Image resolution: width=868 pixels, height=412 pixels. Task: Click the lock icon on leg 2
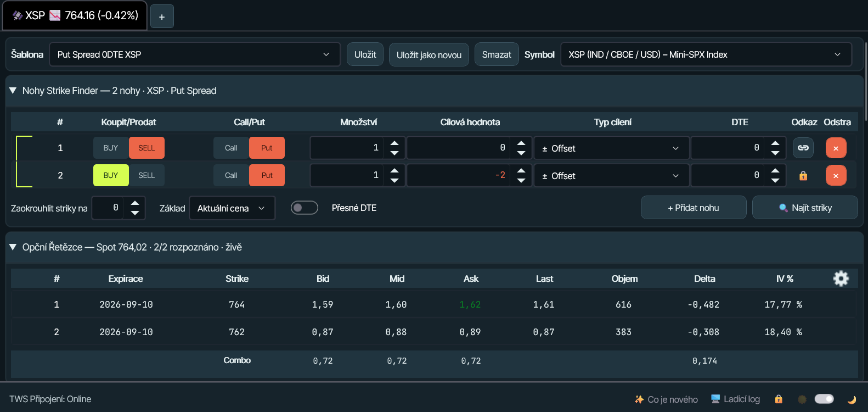pyautogui.click(x=803, y=176)
